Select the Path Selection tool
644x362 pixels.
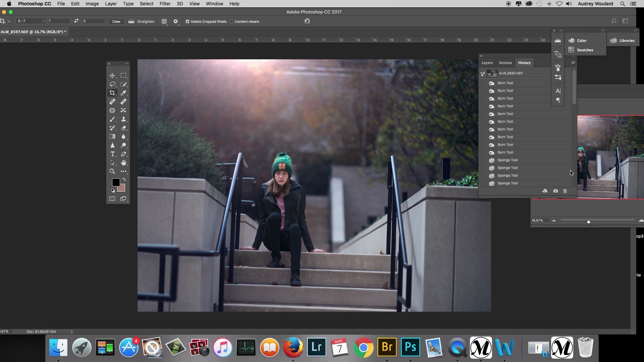click(112, 163)
